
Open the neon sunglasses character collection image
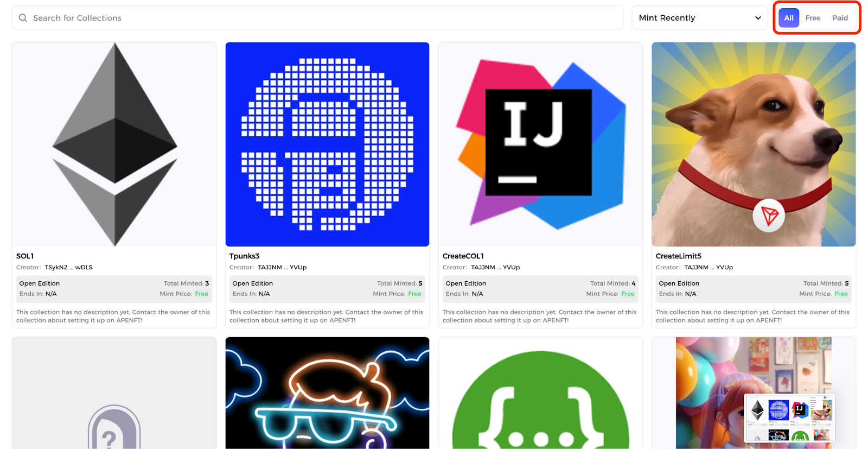[x=327, y=393]
